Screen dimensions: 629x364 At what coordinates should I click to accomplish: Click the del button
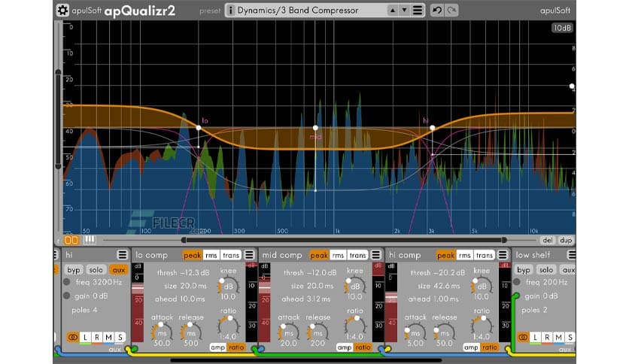tap(547, 240)
